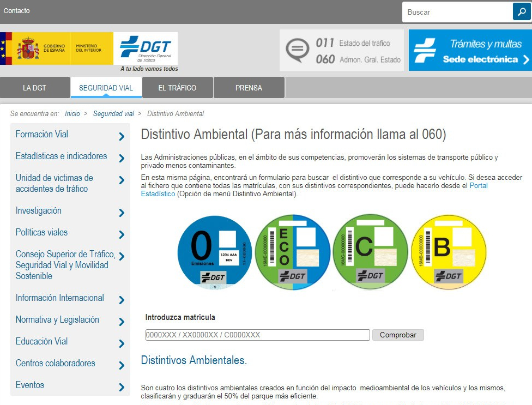Click the yellow B environmental badge
This screenshot has width=532, height=405.
click(x=449, y=252)
